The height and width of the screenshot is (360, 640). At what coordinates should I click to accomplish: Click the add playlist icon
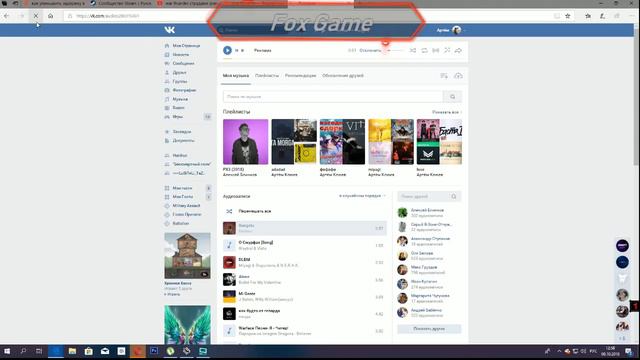[444, 76]
